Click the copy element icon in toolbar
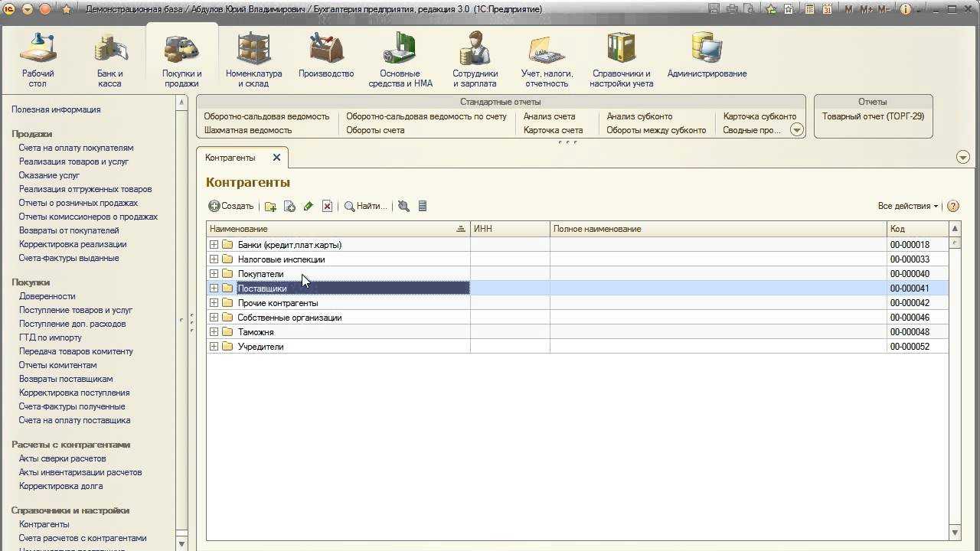Screen dimensions: 980x551 coord(289,207)
